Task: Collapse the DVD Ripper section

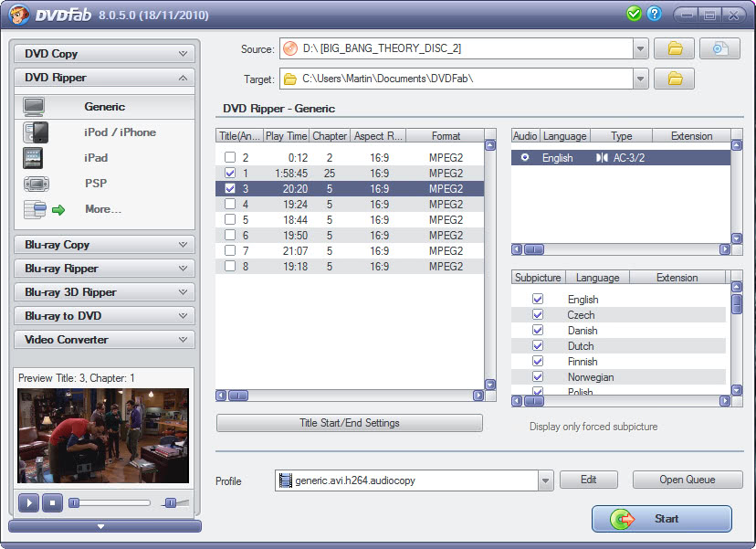Action: [x=105, y=77]
